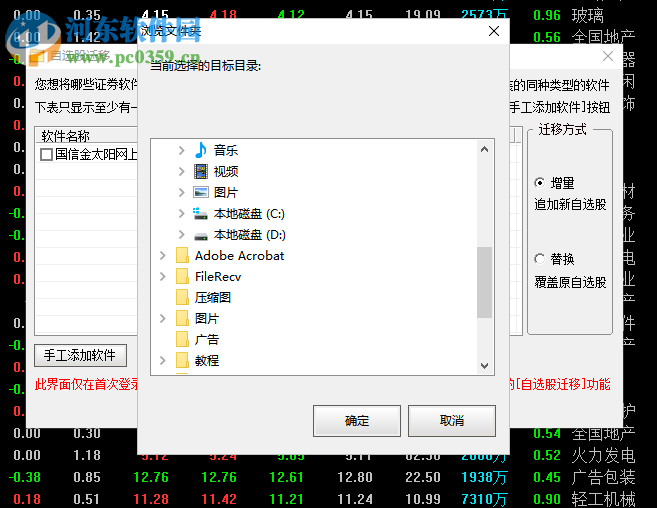Select the 教程 folder name
This screenshot has width=657, height=508.
click(x=207, y=360)
